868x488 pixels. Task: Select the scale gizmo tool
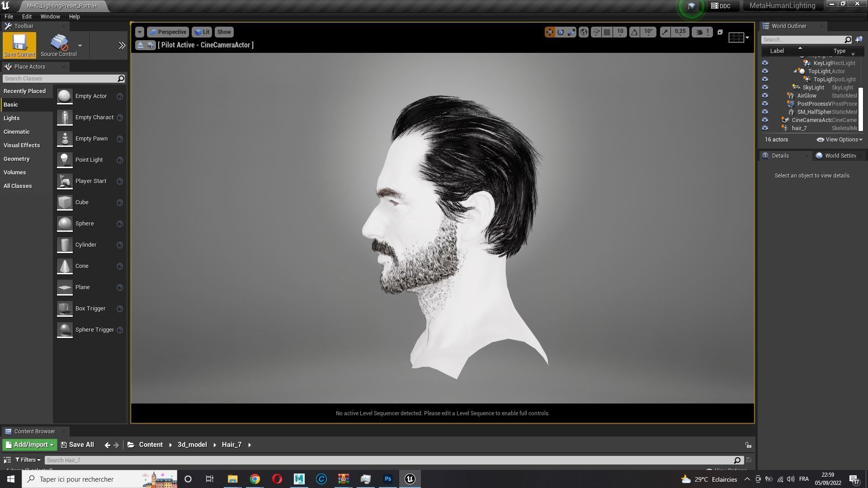[x=571, y=32]
